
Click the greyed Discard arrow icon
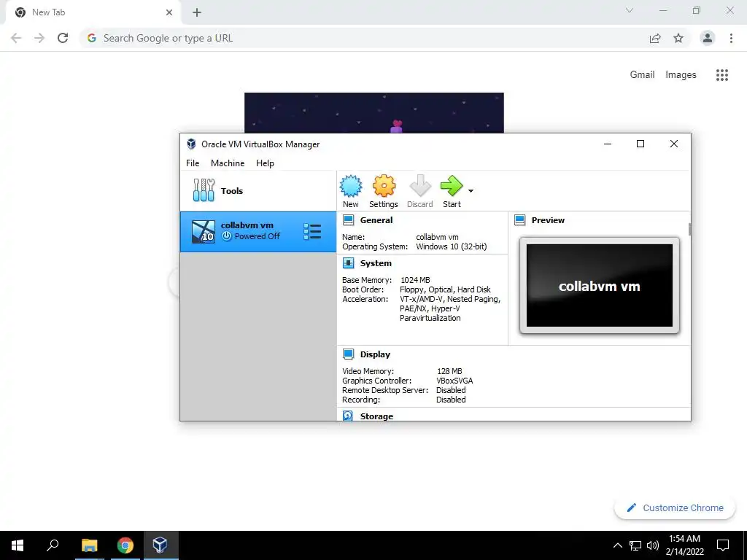coord(419,186)
